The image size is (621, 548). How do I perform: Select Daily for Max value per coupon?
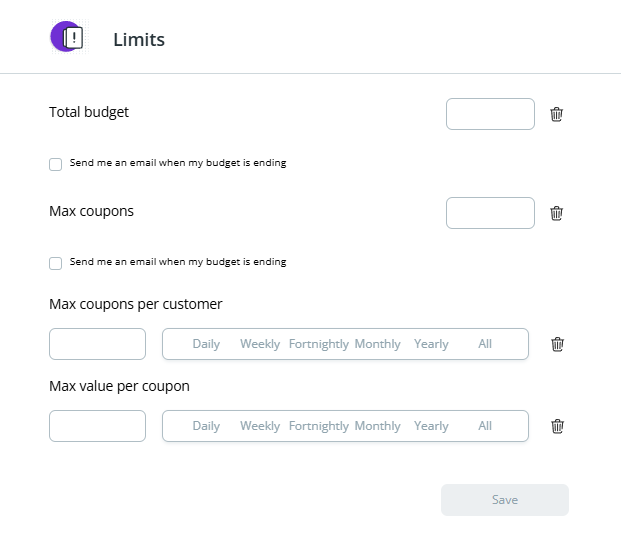(206, 426)
